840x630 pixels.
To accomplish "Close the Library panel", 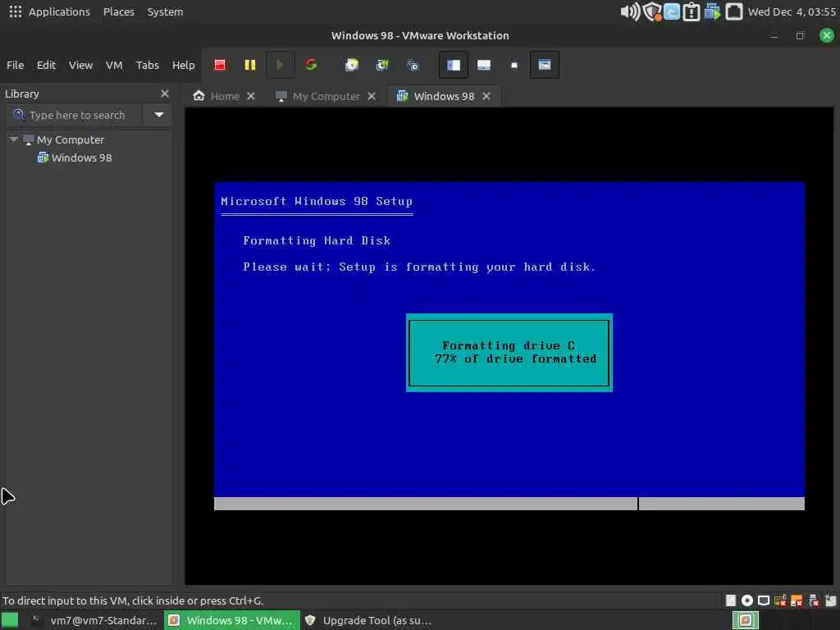I will (164, 94).
